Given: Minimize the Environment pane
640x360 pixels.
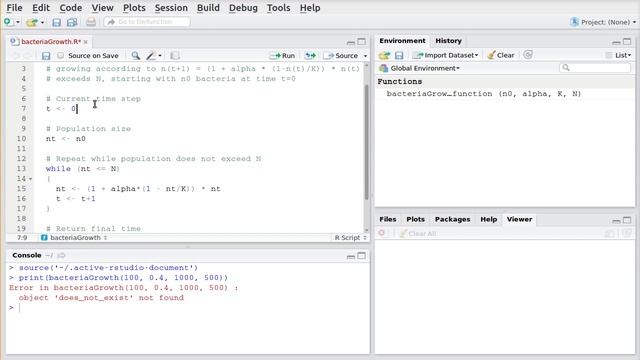Looking at the screenshot, I should pos(616,42).
